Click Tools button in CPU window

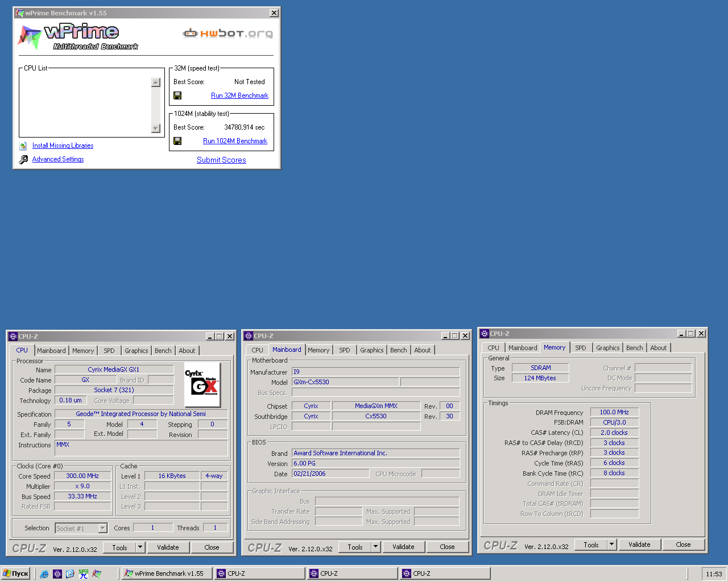[x=120, y=547]
